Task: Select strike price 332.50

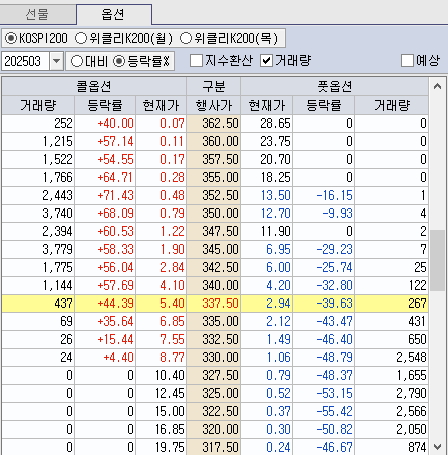Action: (214, 339)
